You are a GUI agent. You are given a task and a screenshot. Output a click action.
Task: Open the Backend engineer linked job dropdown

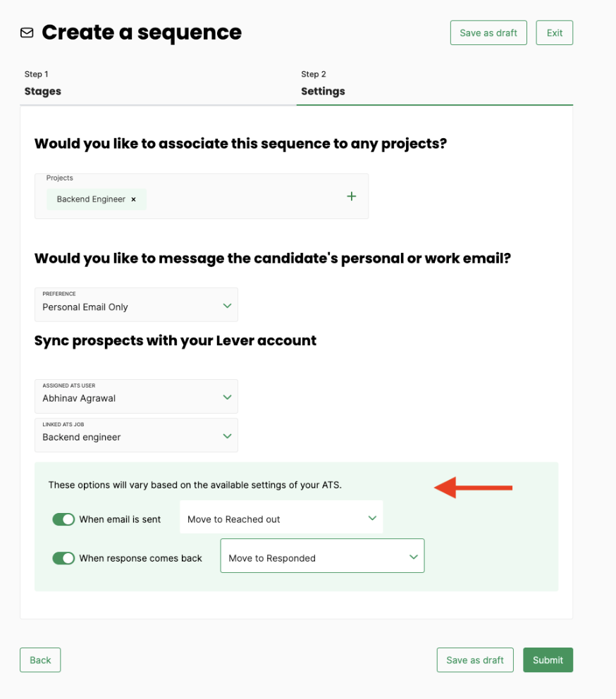point(136,435)
